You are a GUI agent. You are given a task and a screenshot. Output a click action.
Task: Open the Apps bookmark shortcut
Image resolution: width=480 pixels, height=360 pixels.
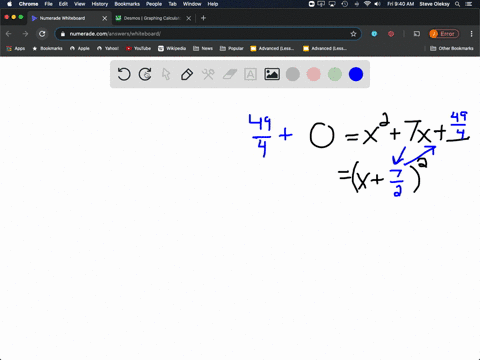coord(16,48)
